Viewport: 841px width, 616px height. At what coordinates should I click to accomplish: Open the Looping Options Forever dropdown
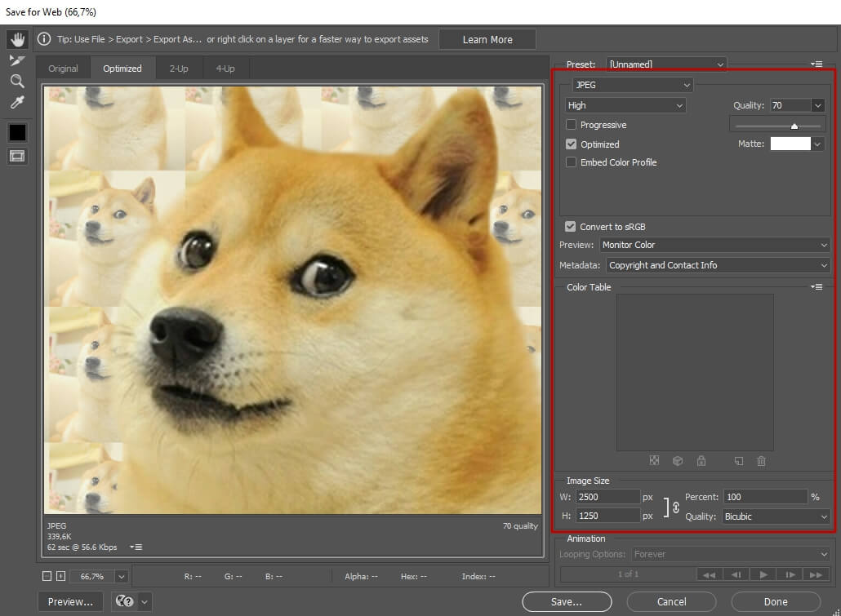731,554
